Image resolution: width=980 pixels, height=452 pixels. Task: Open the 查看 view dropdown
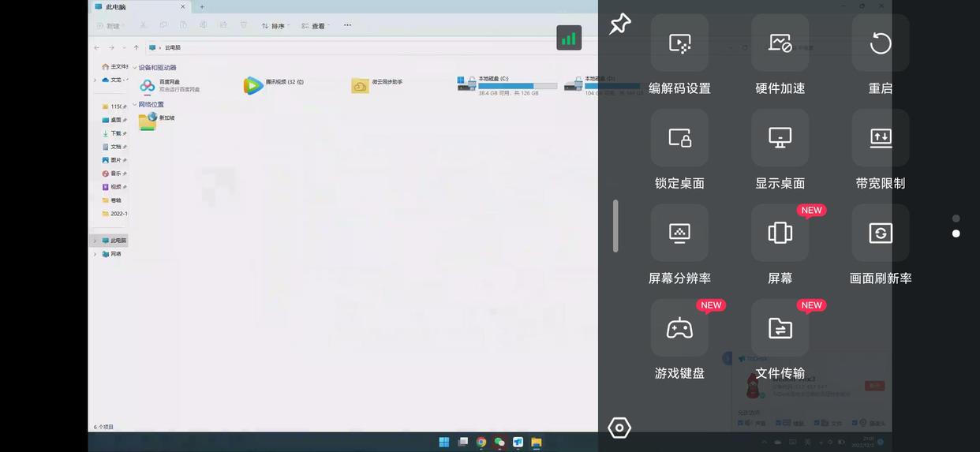pyautogui.click(x=316, y=26)
